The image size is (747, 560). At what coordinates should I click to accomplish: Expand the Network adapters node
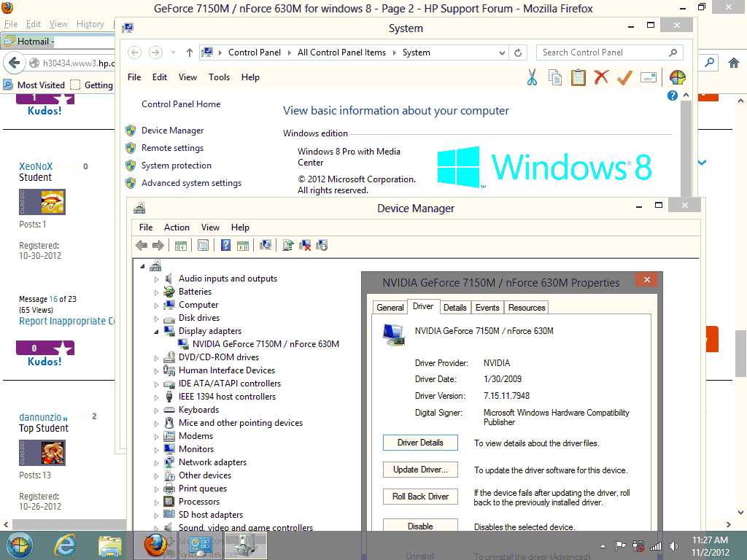[156, 462]
